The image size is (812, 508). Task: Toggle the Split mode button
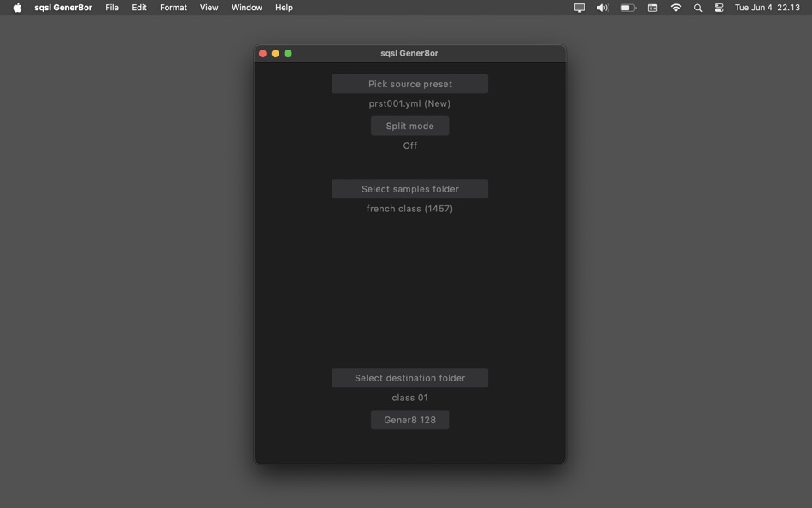[x=409, y=126]
